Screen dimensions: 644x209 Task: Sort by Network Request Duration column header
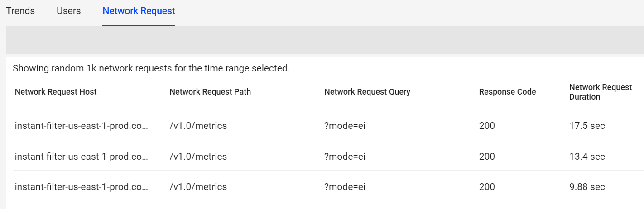pyautogui.click(x=600, y=92)
